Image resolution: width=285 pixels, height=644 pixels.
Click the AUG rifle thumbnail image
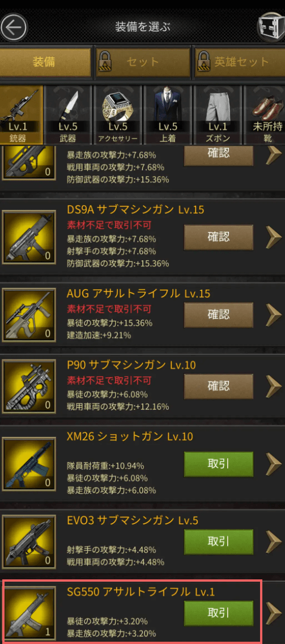pos(29,315)
